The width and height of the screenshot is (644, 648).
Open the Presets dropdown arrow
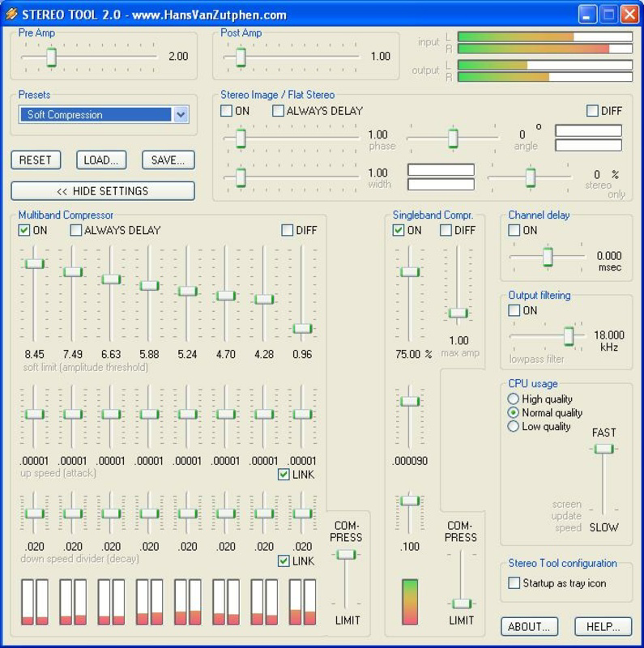click(x=181, y=114)
